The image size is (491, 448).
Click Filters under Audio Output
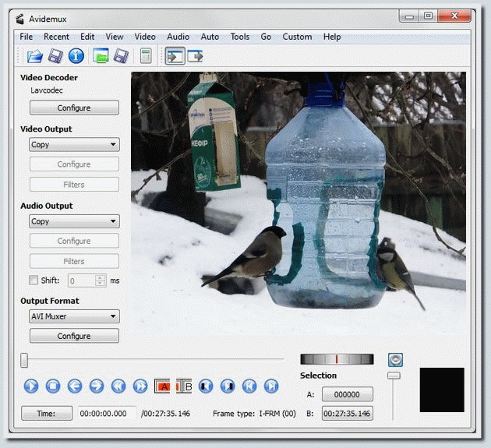click(x=74, y=261)
